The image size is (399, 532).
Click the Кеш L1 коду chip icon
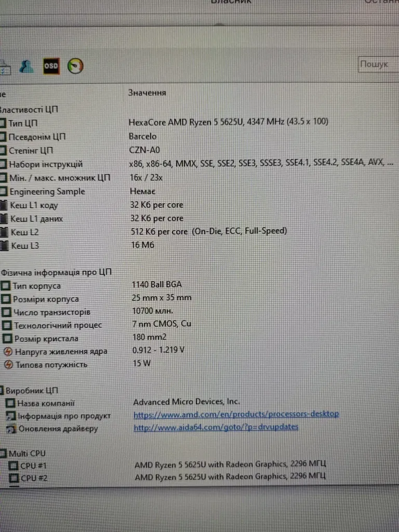pos(4,205)
